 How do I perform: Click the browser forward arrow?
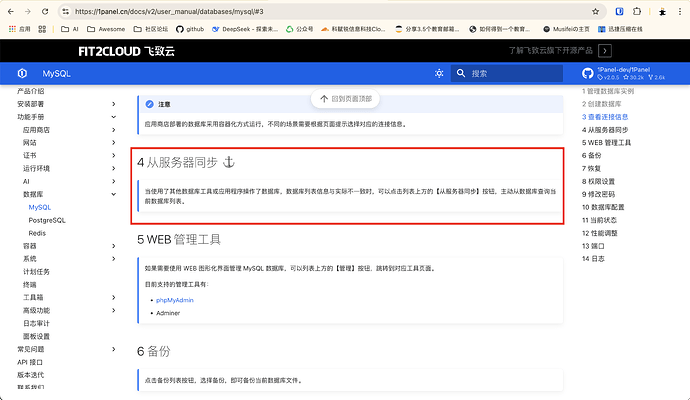(28, 12)
